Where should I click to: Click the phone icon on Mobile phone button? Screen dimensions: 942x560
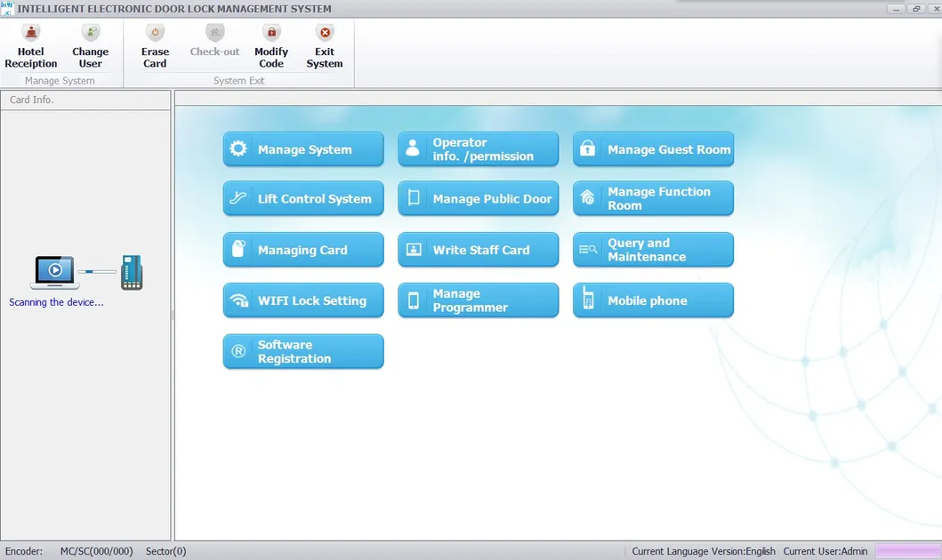(588, 300)
